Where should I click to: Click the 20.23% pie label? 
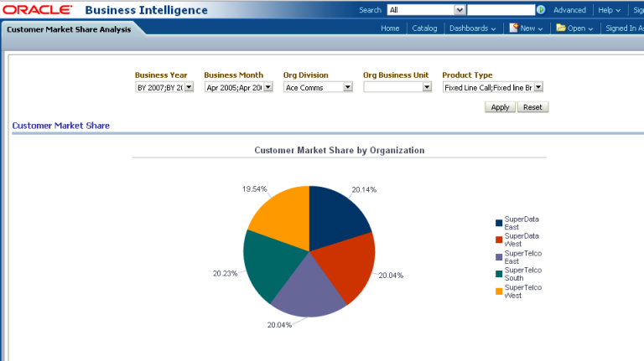point(225,273)
